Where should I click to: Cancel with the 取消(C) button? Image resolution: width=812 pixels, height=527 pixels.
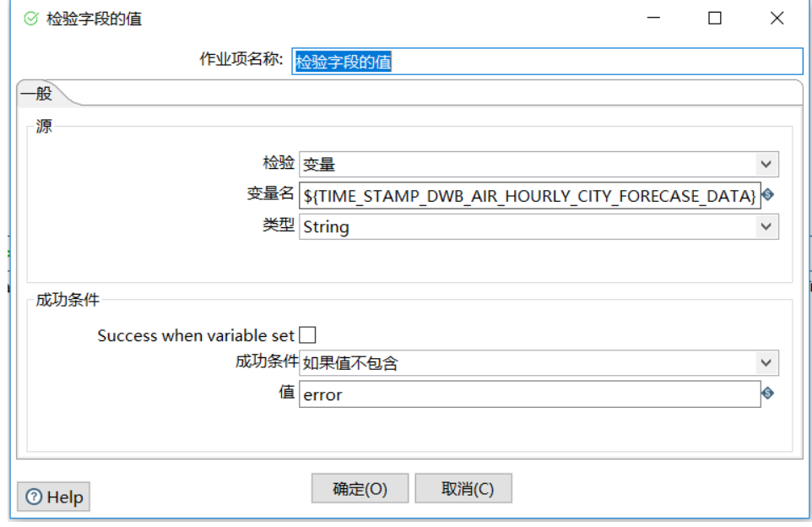(x=463, y=488)
